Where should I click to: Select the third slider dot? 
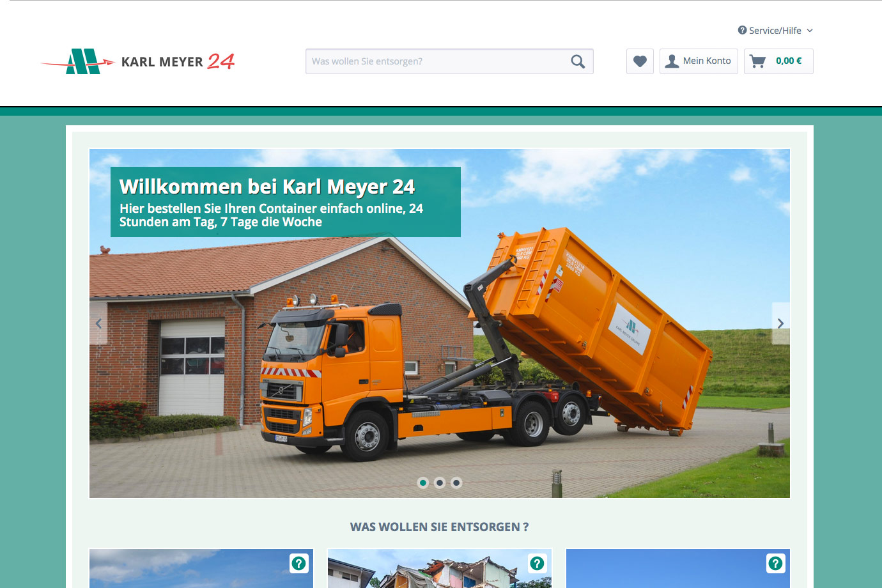click(456, 483)
